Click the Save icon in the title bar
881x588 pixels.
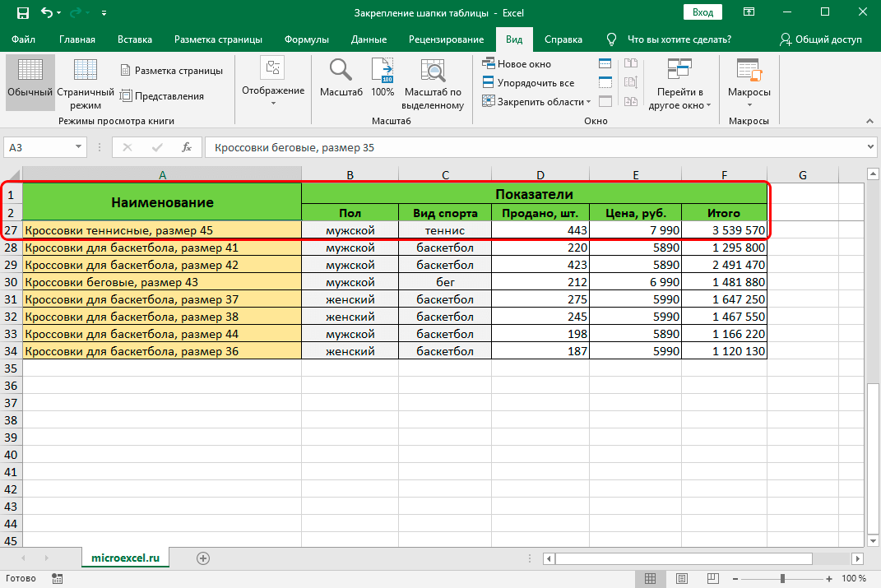[x=23, y=12]
